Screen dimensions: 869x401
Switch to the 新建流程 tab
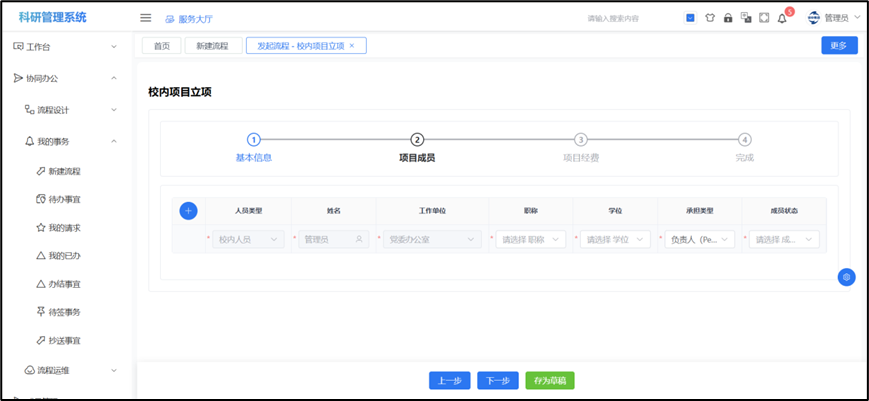(212, 46)
